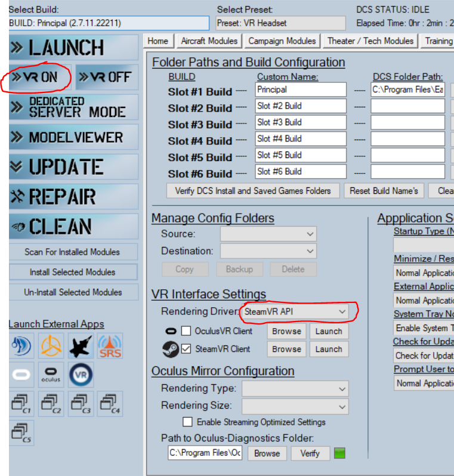This screenshot has height=476, width=454.
Task: Expand the Source config folder dropdown
Action: click(x=268, y=234)
